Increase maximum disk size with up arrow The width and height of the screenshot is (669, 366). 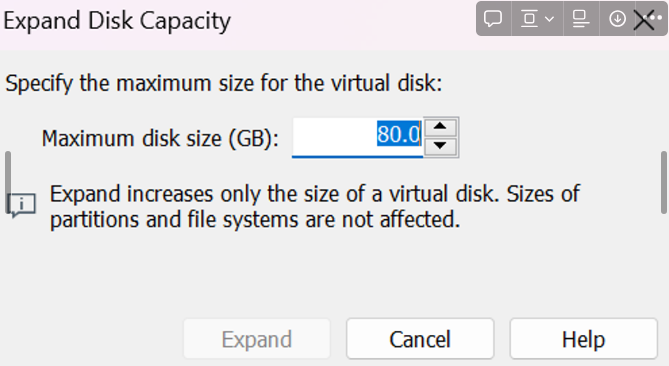440,127
